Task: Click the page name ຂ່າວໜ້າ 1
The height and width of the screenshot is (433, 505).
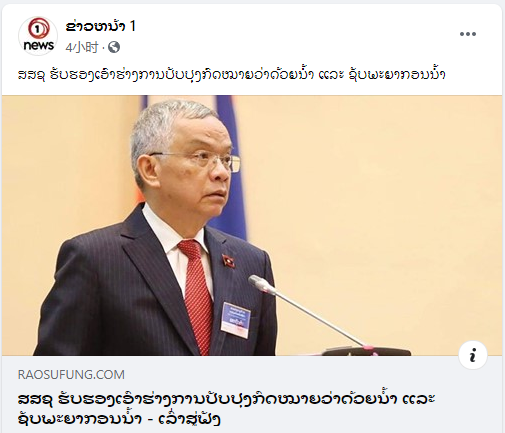Action: [x=100, y=26]
